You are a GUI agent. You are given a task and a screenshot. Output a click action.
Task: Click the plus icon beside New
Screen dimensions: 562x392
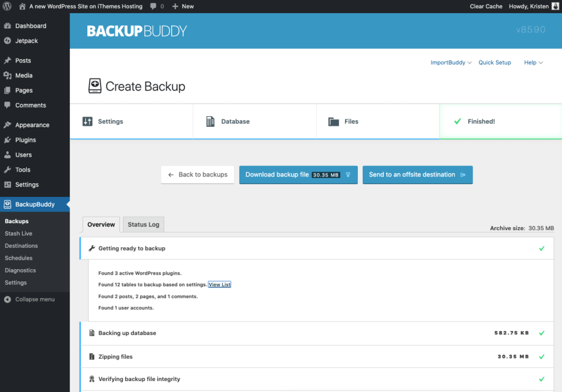pyautogui.click(x=175, y=7)
